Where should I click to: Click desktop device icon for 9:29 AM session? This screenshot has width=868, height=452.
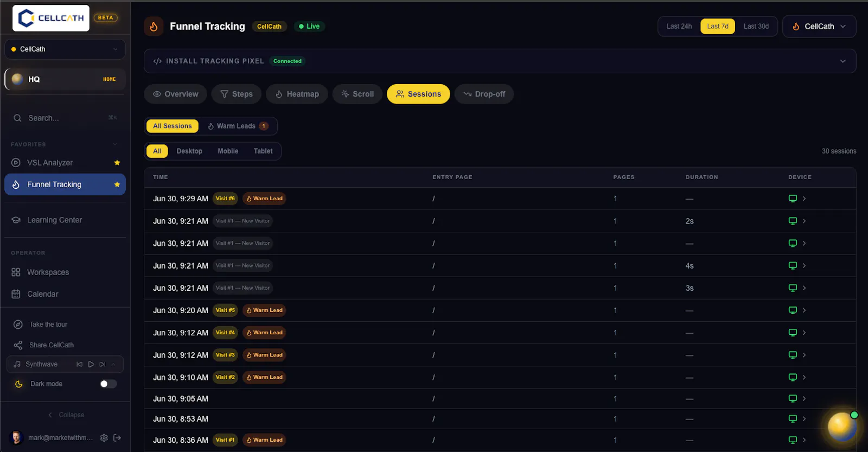click(x=793, y=199)
